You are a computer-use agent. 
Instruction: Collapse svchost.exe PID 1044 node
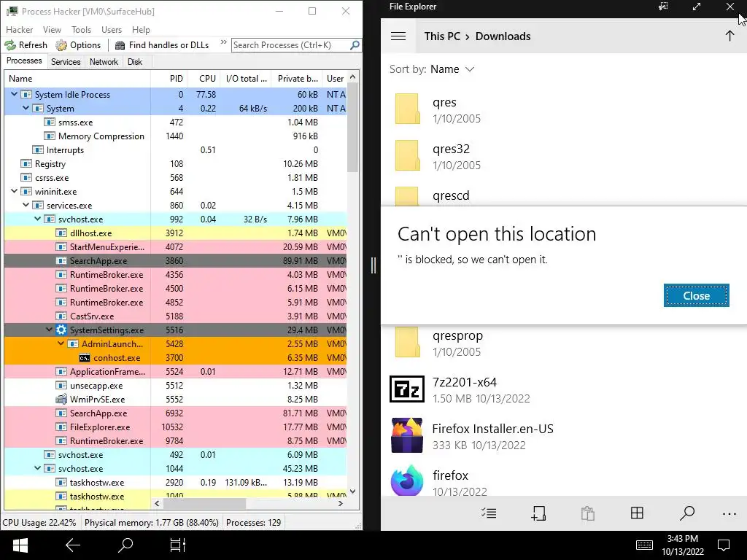point(38,468)
